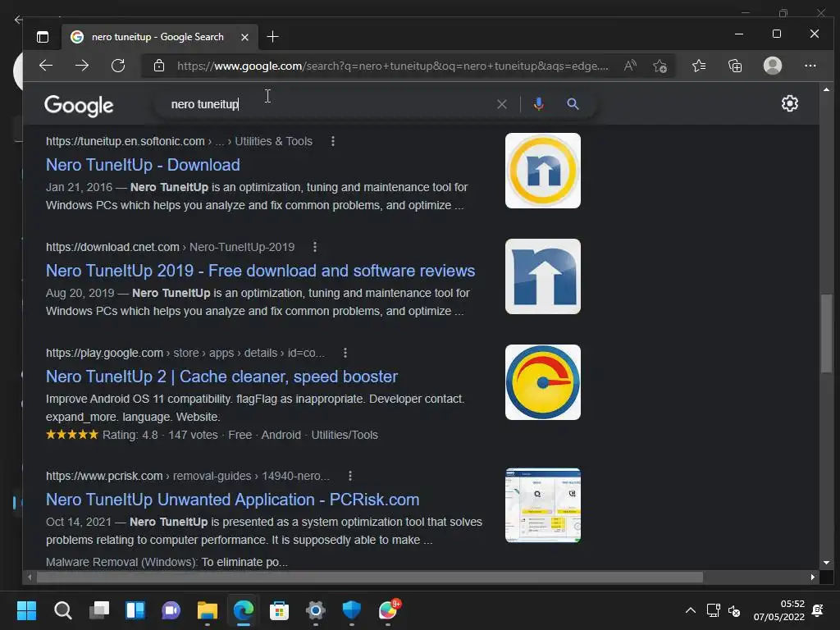
Task: Reload the Google search page
Action: 118,66
